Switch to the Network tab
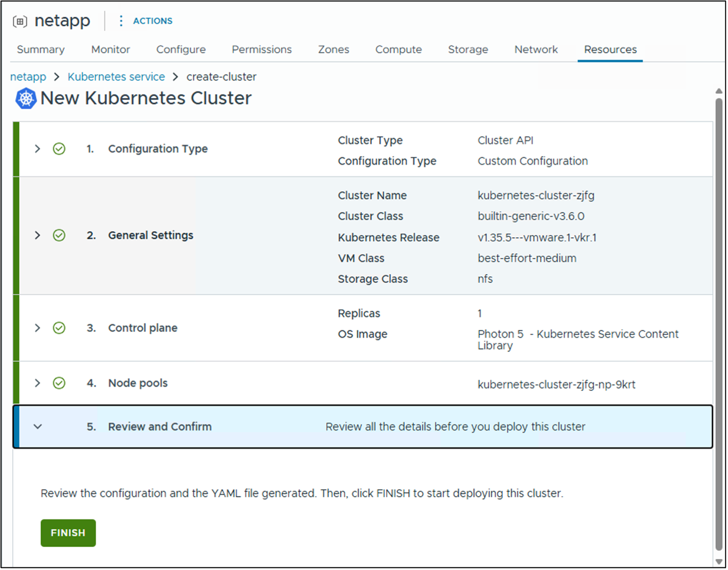728x570 pixels. click(536, 50)
